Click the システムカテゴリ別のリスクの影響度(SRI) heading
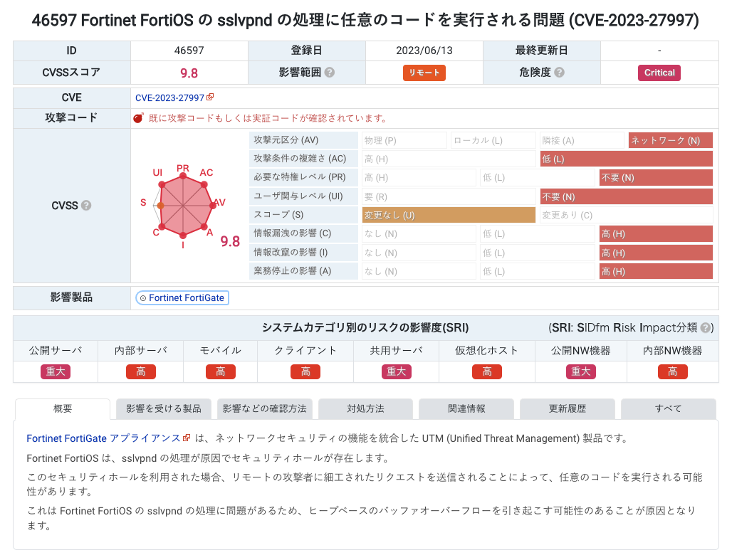 pyautogui.click(x=365, y=327)
